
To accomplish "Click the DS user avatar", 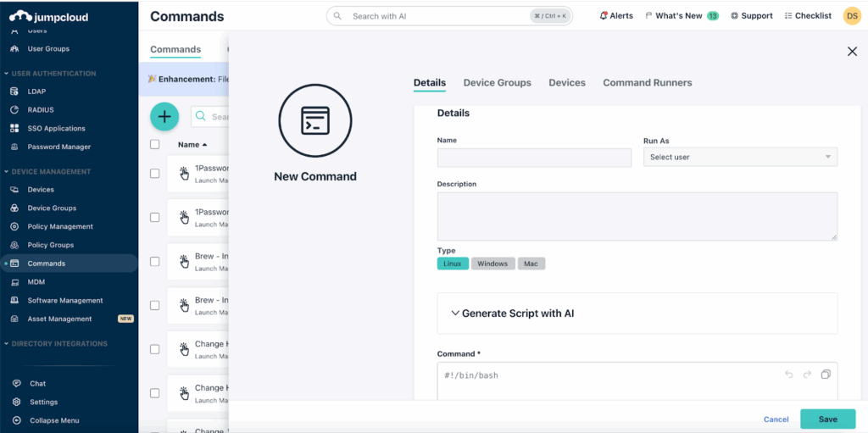I will point(852,16).
